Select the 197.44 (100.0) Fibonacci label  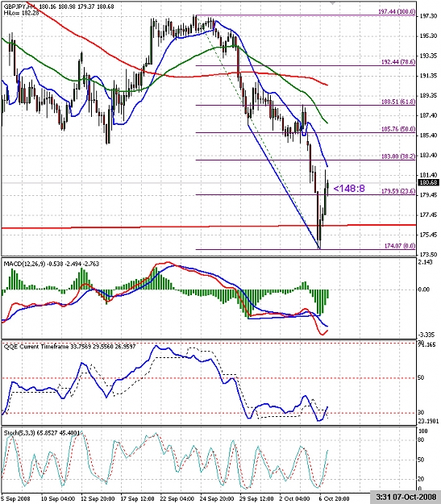tap(397, 12)
